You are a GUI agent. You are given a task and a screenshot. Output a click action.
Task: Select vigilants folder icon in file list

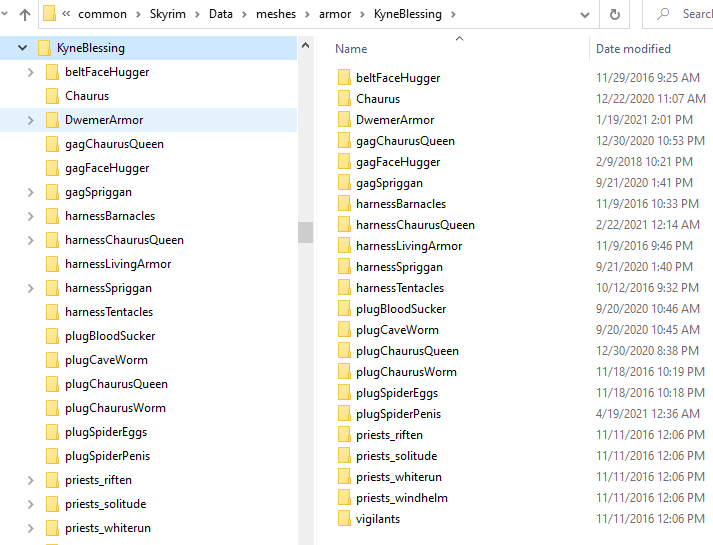click(x=344, y=519)
